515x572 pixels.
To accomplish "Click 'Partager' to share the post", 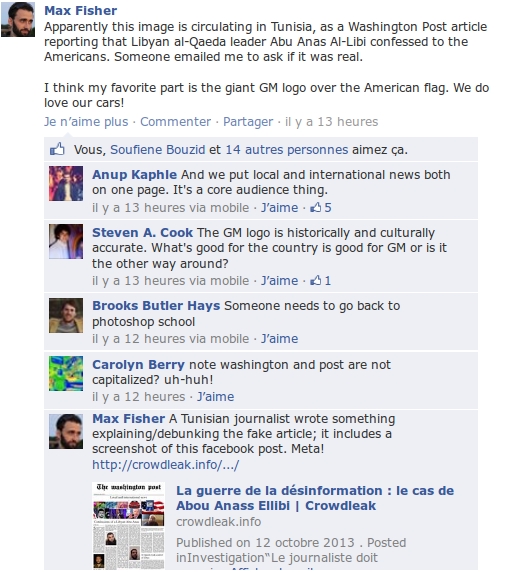I will (248, 121).
